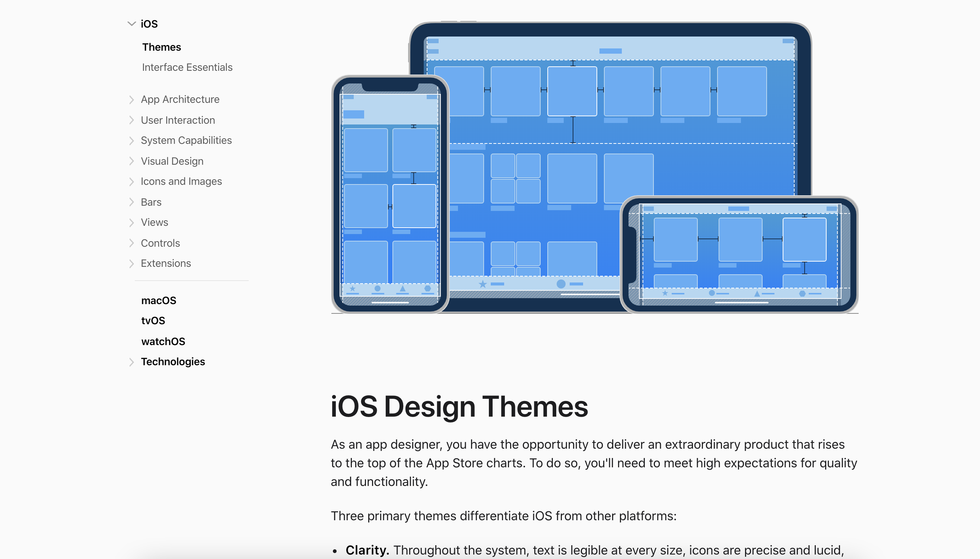This screenshot has height=559, width=980.
Task: Go to the watchOS guidelines
Action: (163, 341)
